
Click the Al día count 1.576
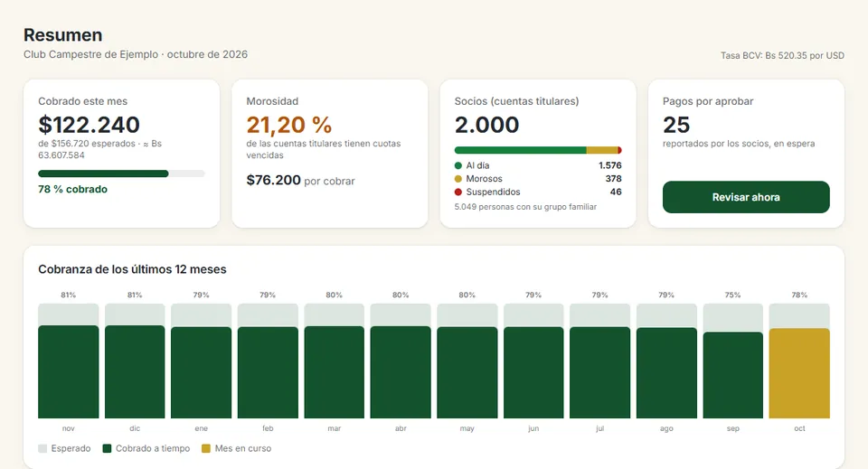(610, 165)
